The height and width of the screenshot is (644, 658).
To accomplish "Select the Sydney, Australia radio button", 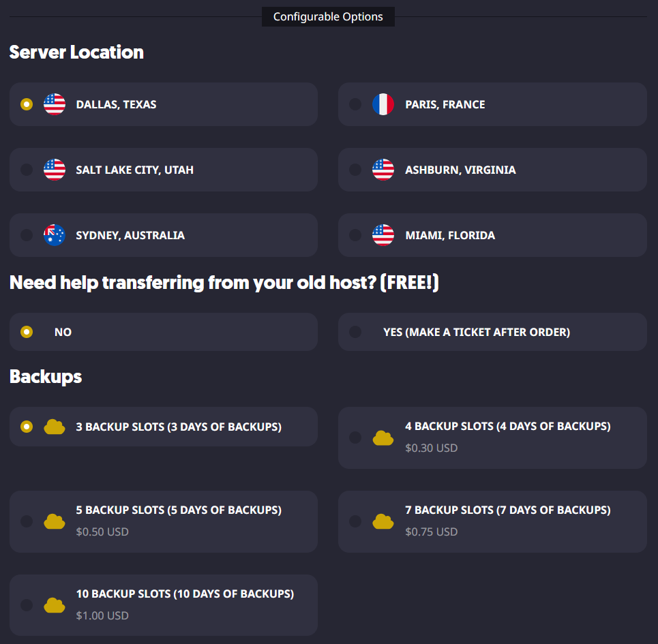I will (27, 235).
